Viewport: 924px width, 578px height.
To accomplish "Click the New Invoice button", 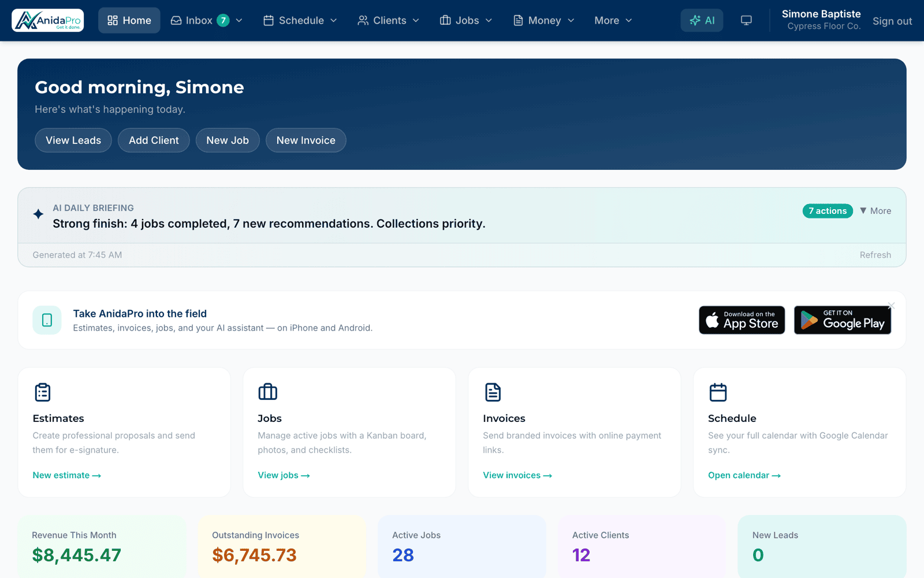I will pos(306,140).
